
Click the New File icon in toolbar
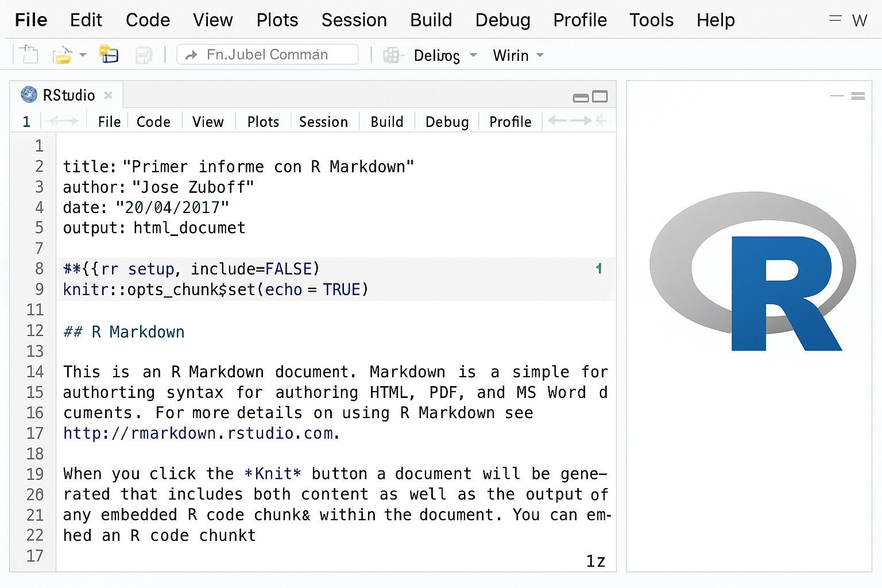tap(28, 55)
